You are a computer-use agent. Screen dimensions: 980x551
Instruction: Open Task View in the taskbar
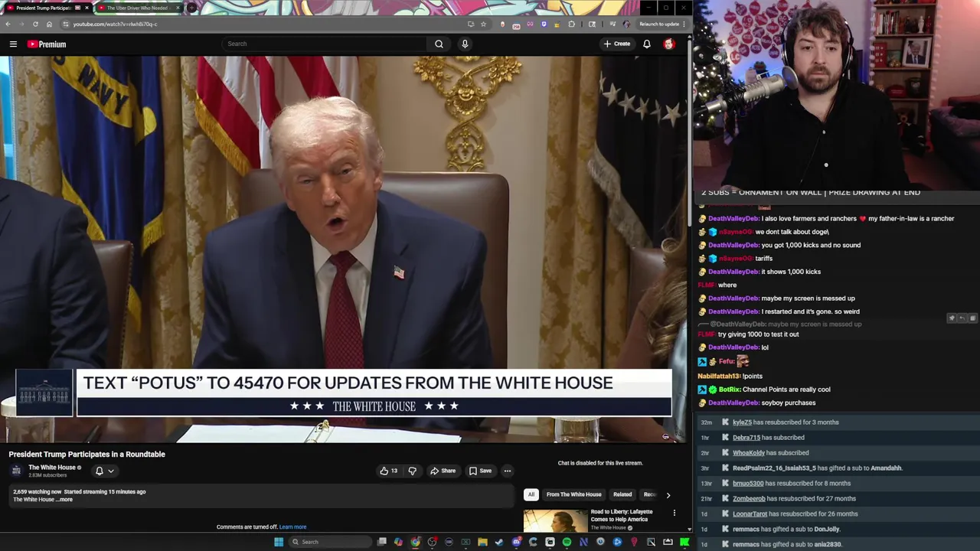click(382, 542)
